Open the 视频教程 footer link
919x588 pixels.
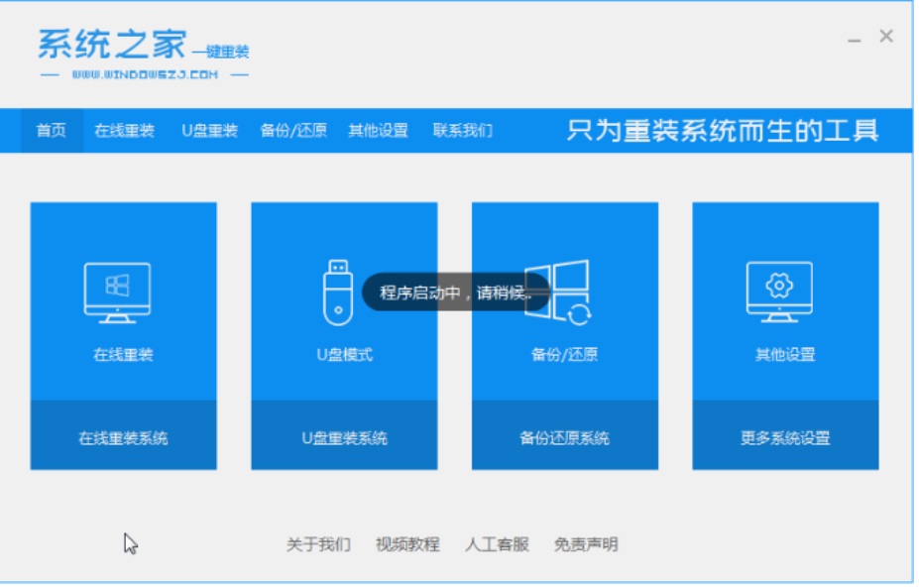coord(406,544)
